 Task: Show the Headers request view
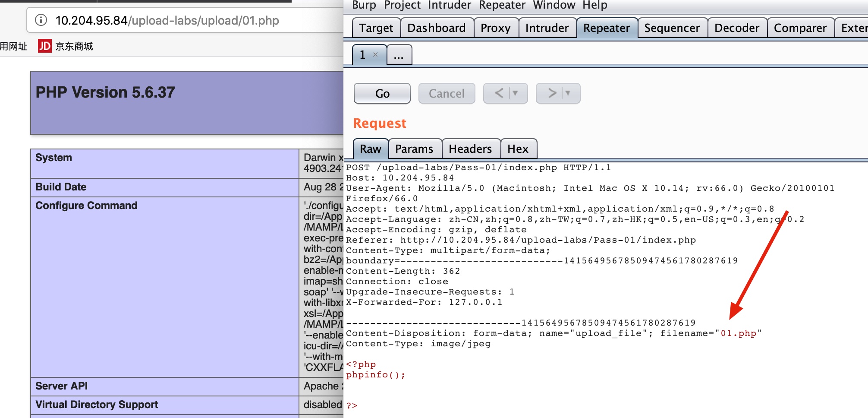[470, 149]
